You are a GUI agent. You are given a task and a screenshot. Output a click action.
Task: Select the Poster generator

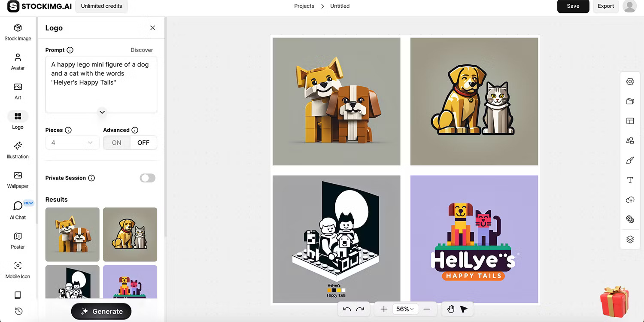pos(18,240)
